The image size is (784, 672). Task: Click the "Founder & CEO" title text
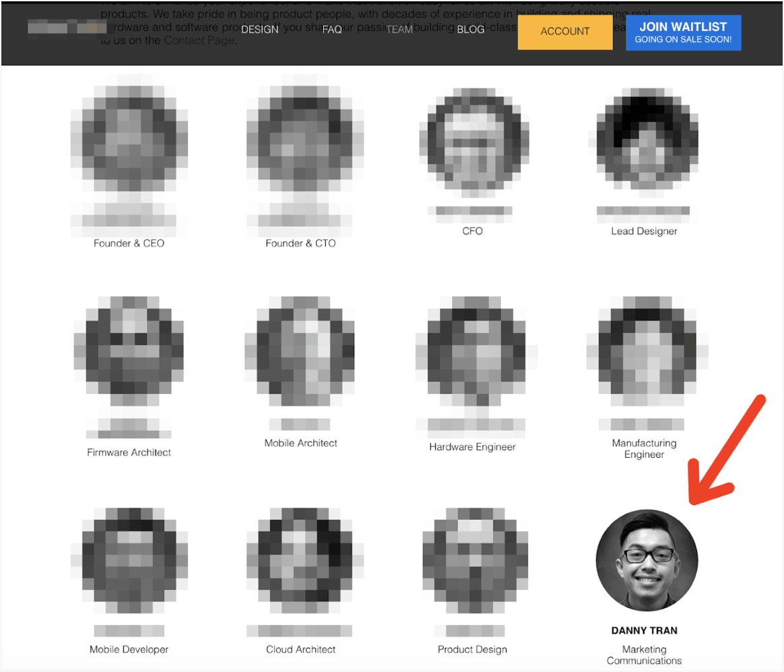pyautogui.click(x=129, y=243)
